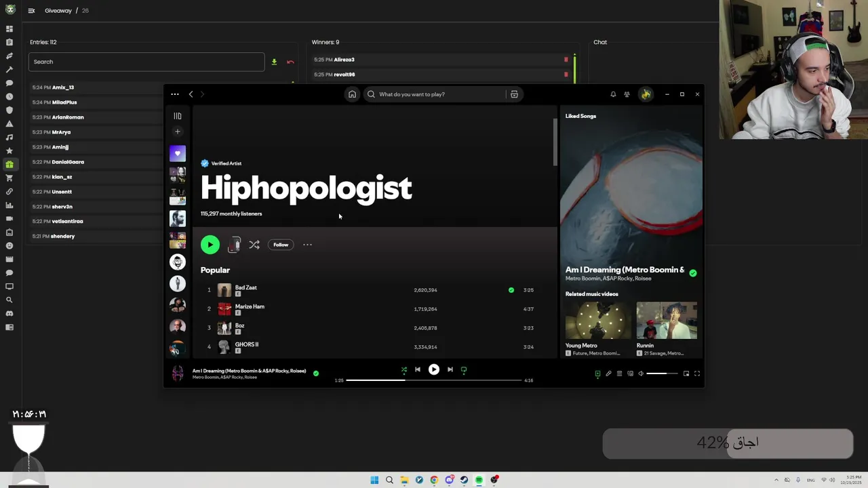This screenshot has width=868, height=488.
Task: Toggle repeat in the player bar
Action: (464, 369)
